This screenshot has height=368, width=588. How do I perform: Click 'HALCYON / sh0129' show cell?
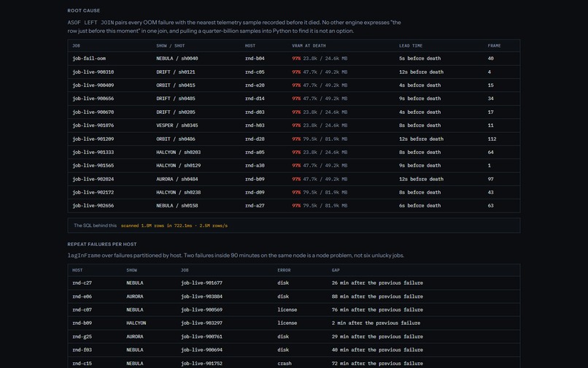click(179, 166)
